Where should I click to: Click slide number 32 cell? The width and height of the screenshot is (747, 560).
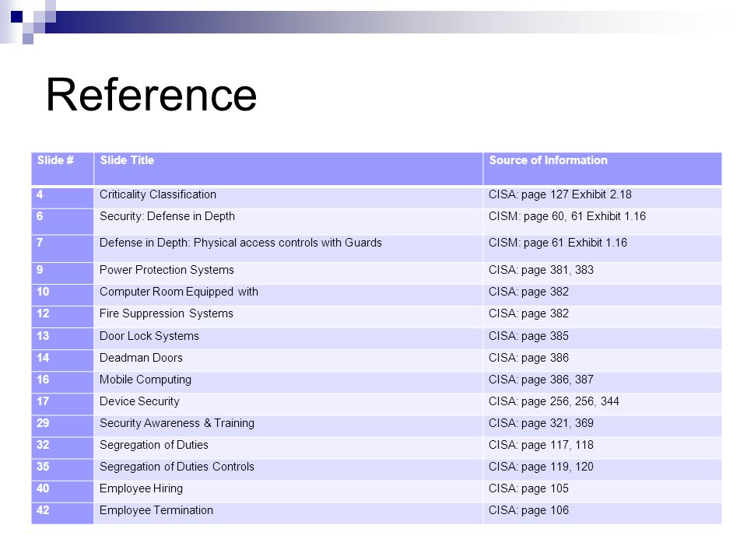pyautogui.click(x=62, y=448)
